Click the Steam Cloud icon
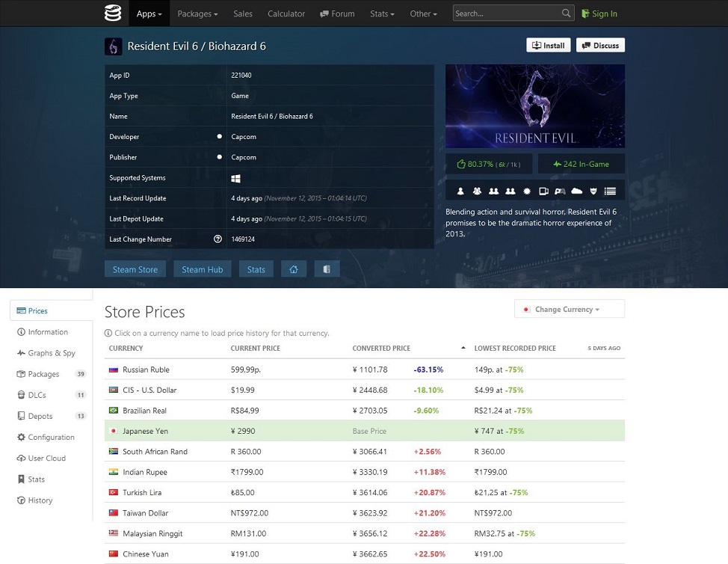 (576, 191)
